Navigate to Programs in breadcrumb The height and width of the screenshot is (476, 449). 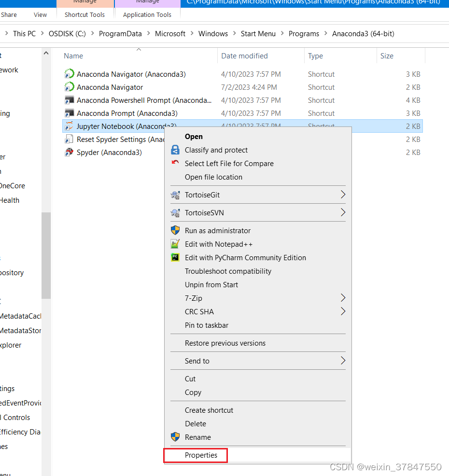304,33
